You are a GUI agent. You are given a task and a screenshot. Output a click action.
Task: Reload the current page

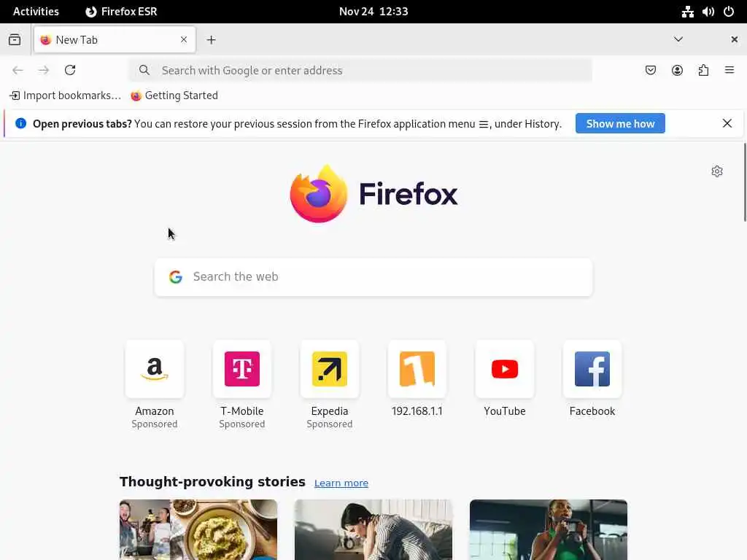tap(70, 70)
